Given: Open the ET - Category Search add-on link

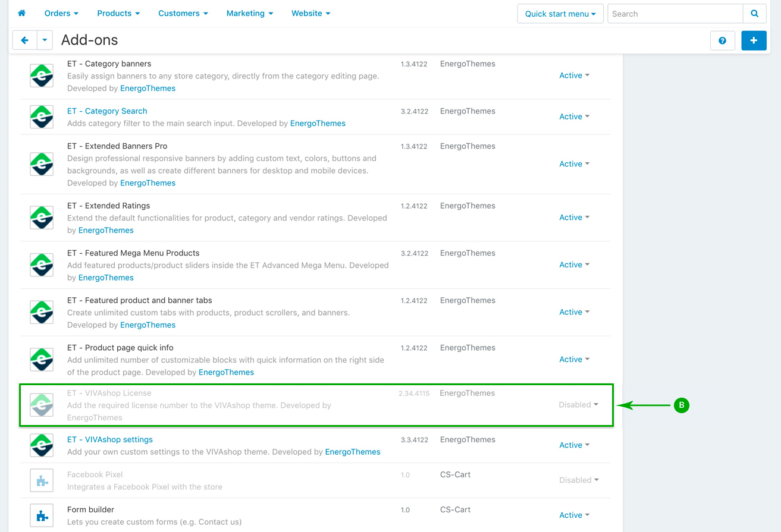Looking at the screenshot, I should [x=107, y=111].
